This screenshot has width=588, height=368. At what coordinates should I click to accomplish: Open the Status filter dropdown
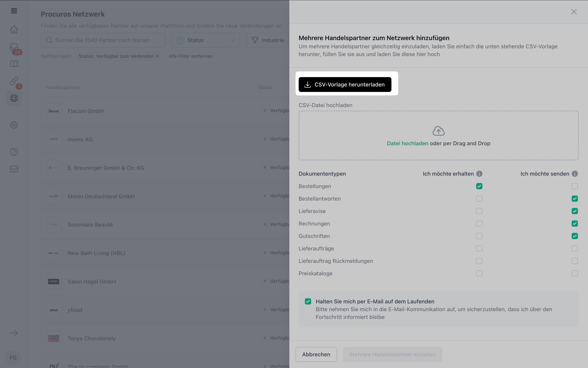[206, 40]
